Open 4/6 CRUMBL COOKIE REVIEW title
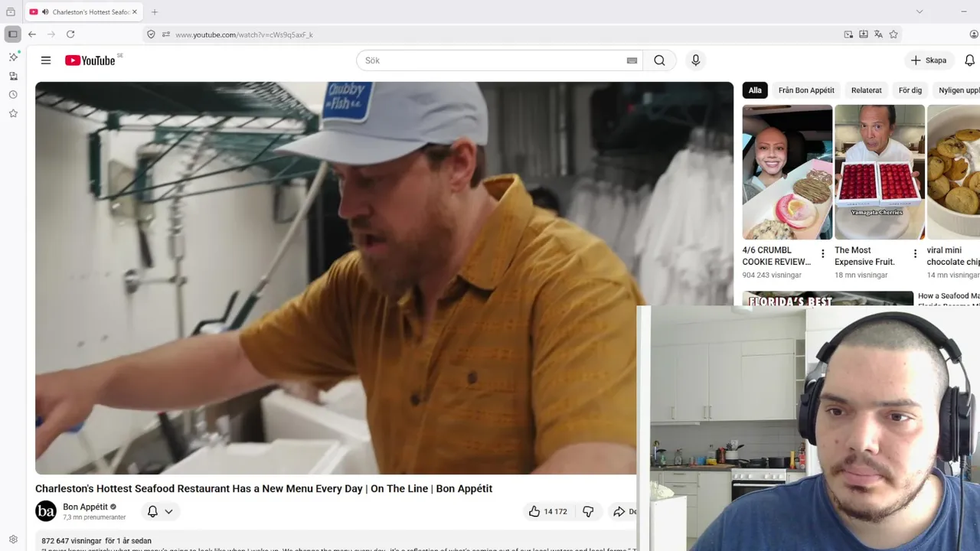The image size is (980, 551). pyautogui.click(x=776, y=256)
